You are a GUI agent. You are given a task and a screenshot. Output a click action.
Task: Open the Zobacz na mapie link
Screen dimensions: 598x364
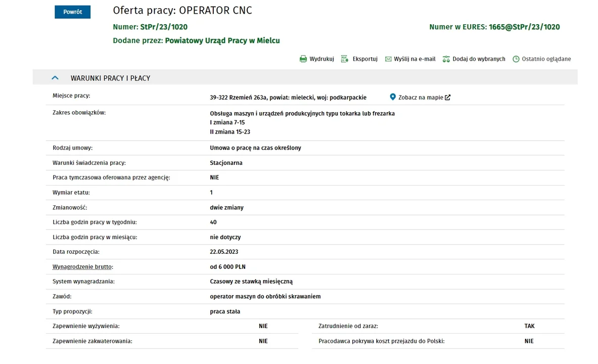pyautogui.click(x=421, y=97)
